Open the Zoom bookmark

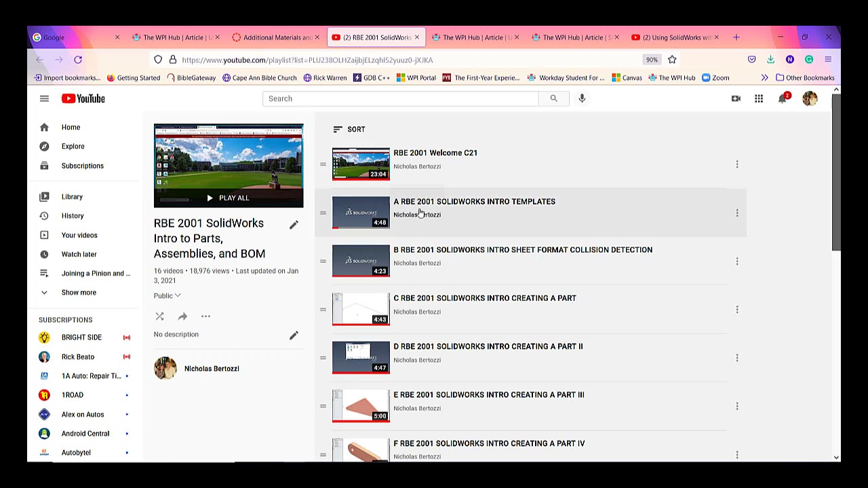point(715,78)
